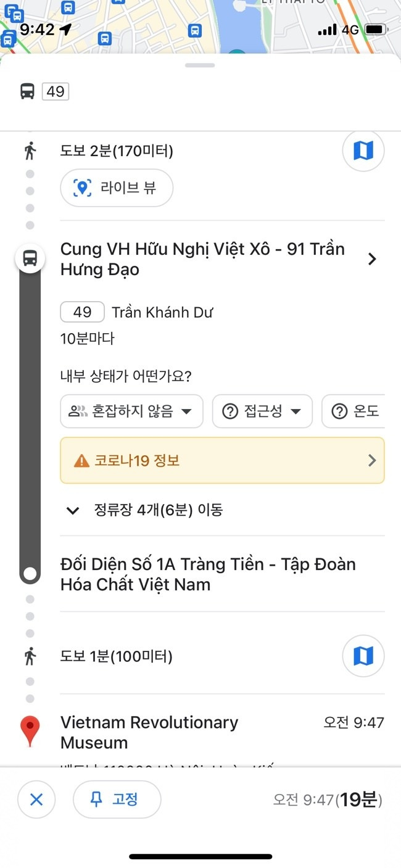Screen dimensions: 401x868
Task: Open the 접근성 accessibility dropdown
Action: pos(262,411)
